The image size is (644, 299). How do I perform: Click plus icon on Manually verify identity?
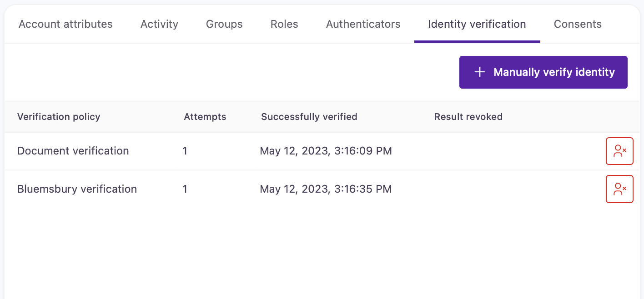(x=479, y=72)
